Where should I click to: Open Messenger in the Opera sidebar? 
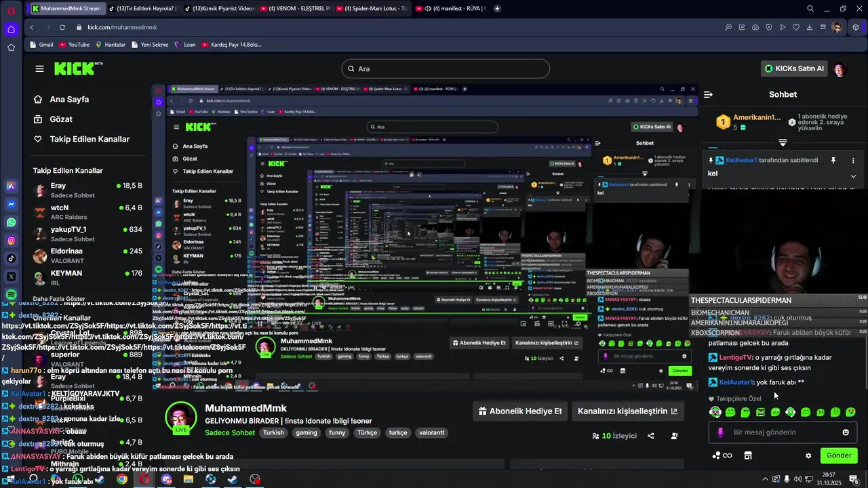[x=12, y=204]
